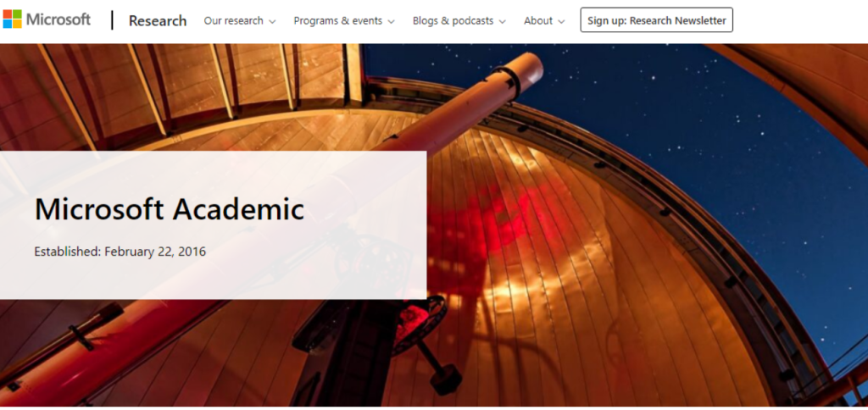The height and width of the screenshot is (410, 868).
Task: Click the Microsoft wordmark text
Action: click(58, 19)
